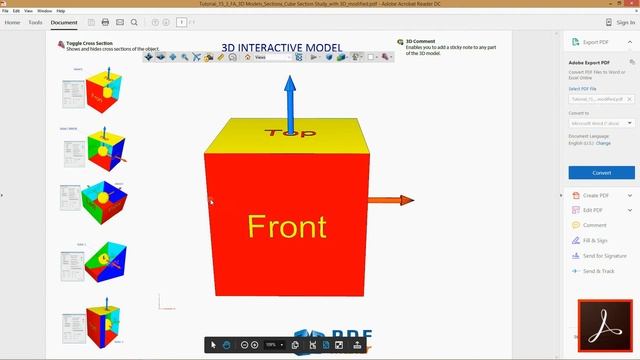Reset 3D model to default home view
Image resolution: width=640 pixels, height=360 pixels.
coord(248,57)
